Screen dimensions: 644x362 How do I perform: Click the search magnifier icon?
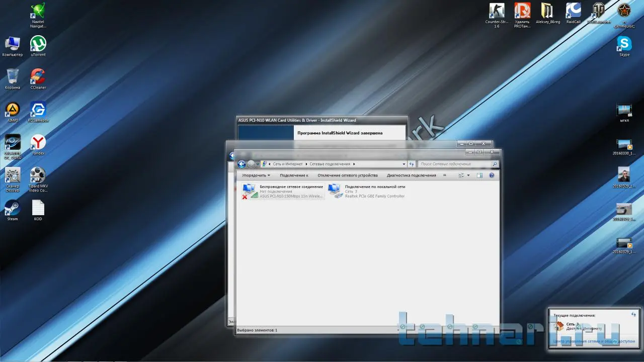pyautogui.click(x=495, y=164)
